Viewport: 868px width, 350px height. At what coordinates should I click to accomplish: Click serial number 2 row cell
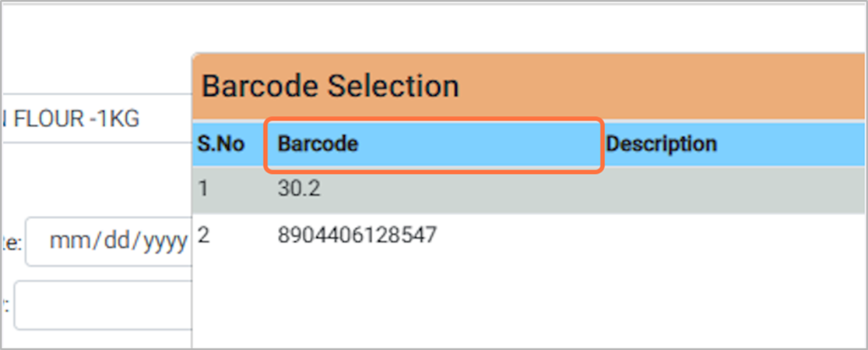(x=204, y=235)
